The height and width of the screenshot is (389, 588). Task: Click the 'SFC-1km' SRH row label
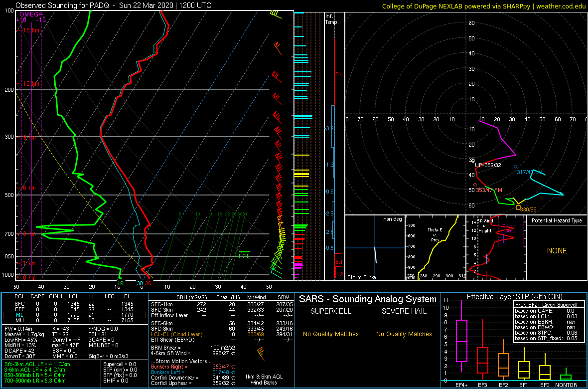point(161,304)
